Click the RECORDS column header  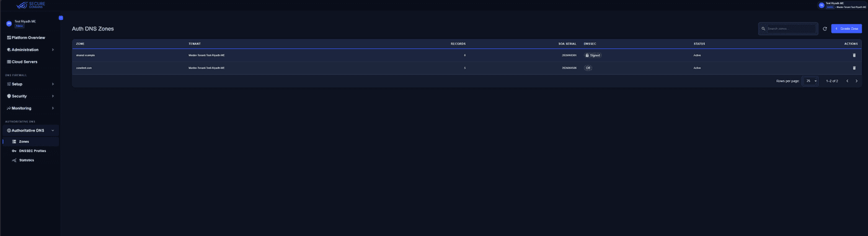[x=458, y=43]
